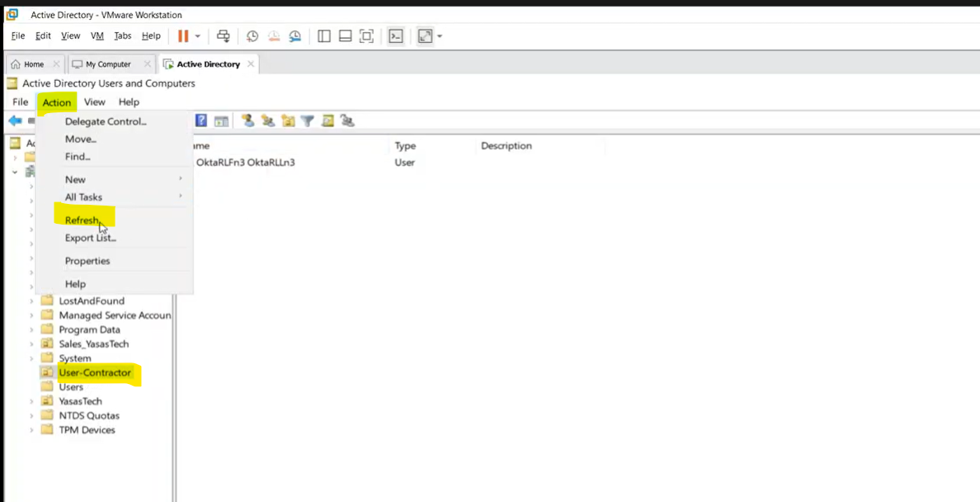Choose Delegate Control from the menu
980x502 pixels.
(106, 121)
